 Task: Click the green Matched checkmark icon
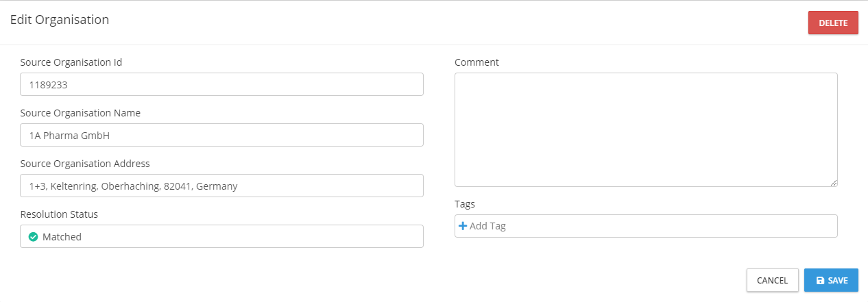coord(33,237)
